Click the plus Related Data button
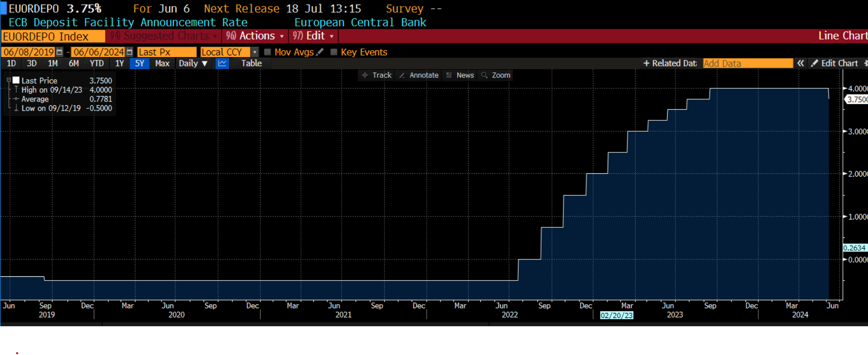The image size is (868, 355). tap(670, 64)
